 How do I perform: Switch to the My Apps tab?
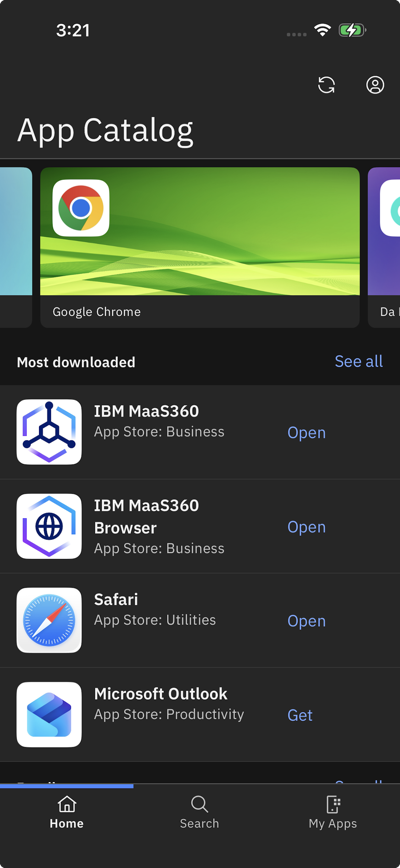pos(333,813)
